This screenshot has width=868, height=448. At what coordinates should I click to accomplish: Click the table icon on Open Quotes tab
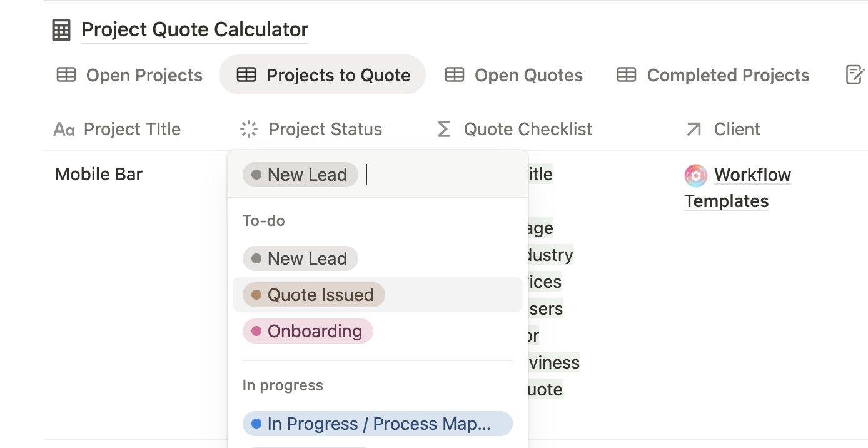click(x=455, y=76)
